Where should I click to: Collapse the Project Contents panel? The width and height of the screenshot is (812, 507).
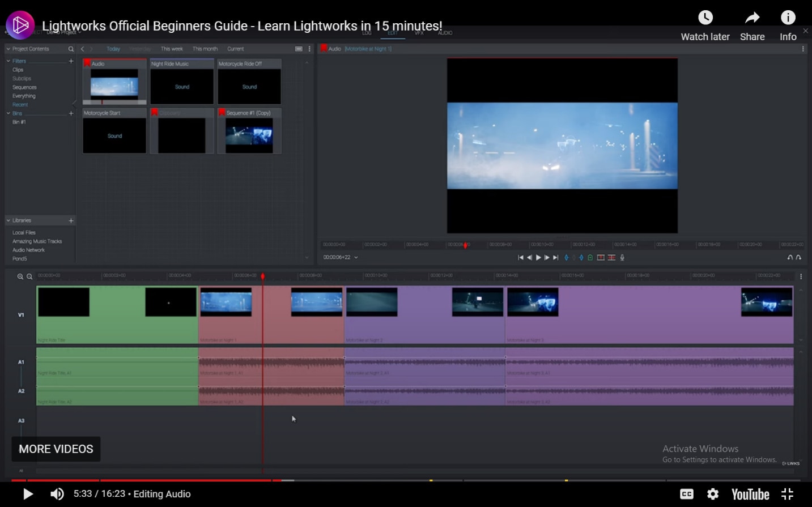coord(8,49)
